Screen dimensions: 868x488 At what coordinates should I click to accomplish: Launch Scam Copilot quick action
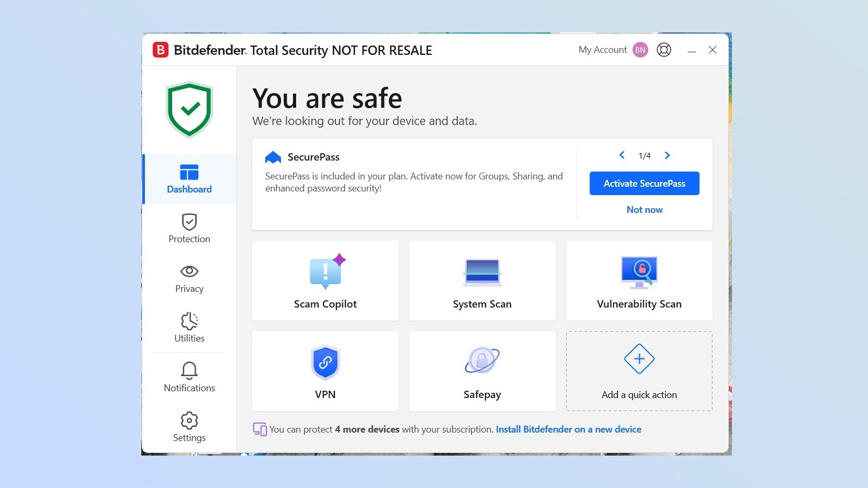point(325,280)
